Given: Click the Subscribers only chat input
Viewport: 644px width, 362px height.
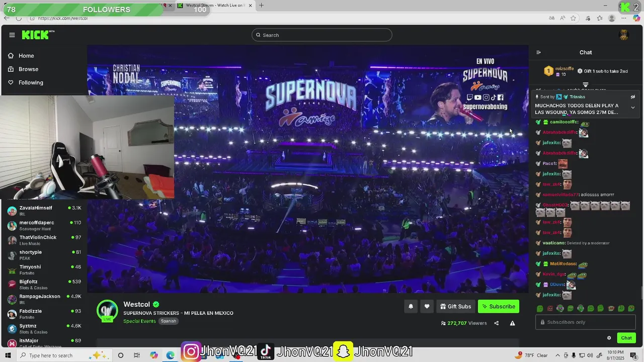Looking at the screenshot, I should (x=586, y=322).
